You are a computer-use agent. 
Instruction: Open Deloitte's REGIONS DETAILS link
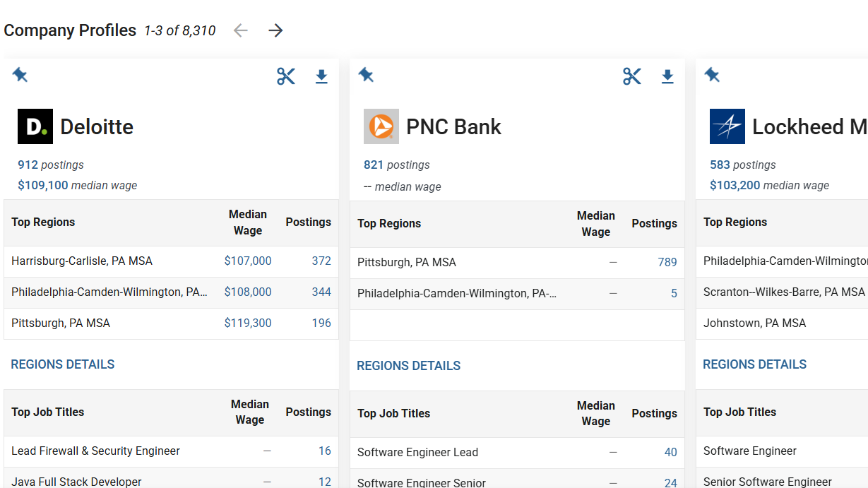[x=63, y=364]
